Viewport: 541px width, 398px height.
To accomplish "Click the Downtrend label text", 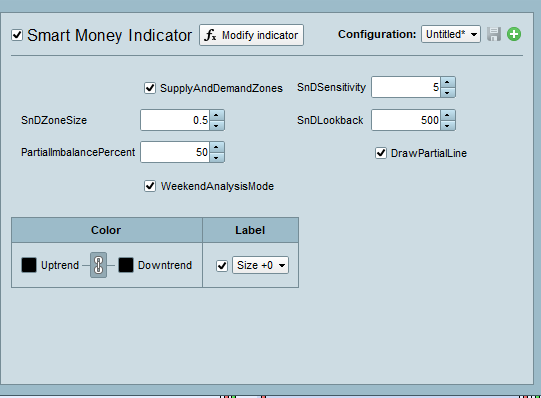I will [x=165, y=265].
